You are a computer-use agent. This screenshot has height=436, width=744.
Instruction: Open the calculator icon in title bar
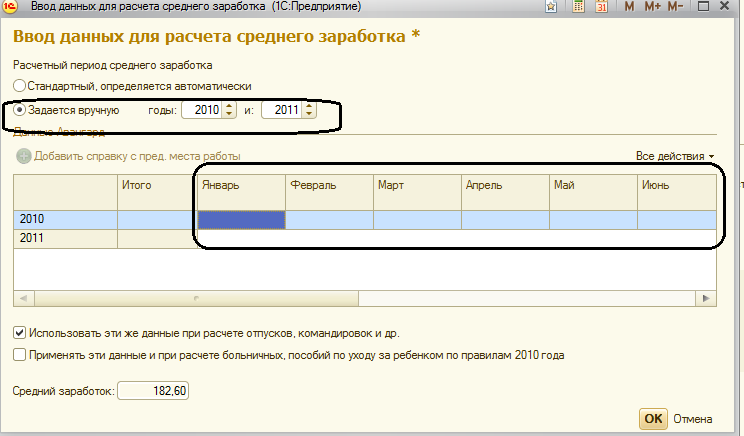click(578, 6)
